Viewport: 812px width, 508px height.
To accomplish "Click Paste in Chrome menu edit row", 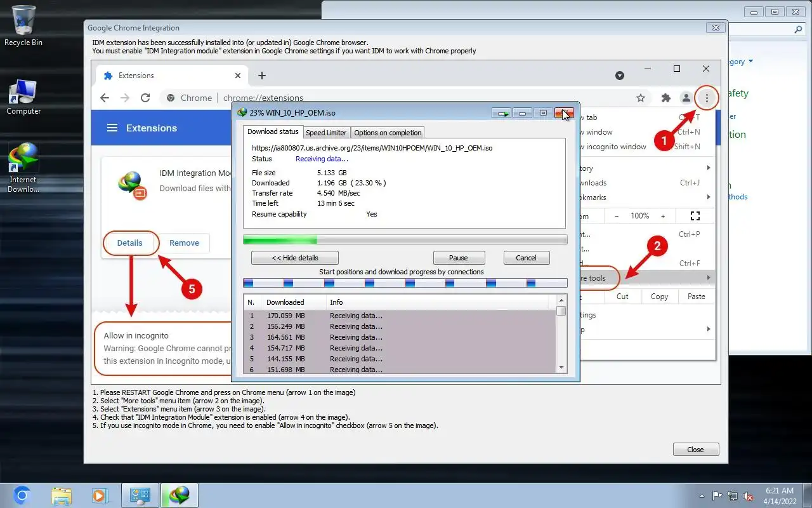I will tap(697, 297).
